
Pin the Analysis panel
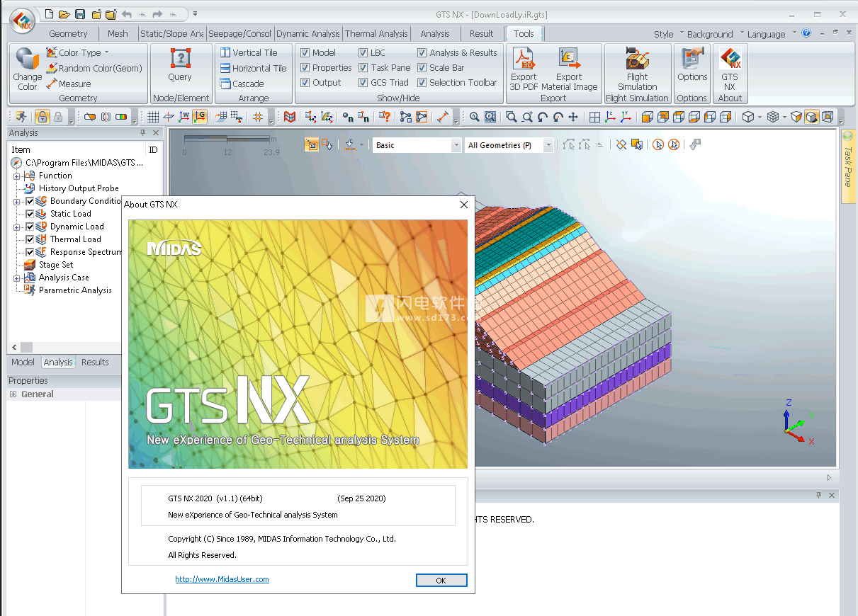tap(142, 132)
